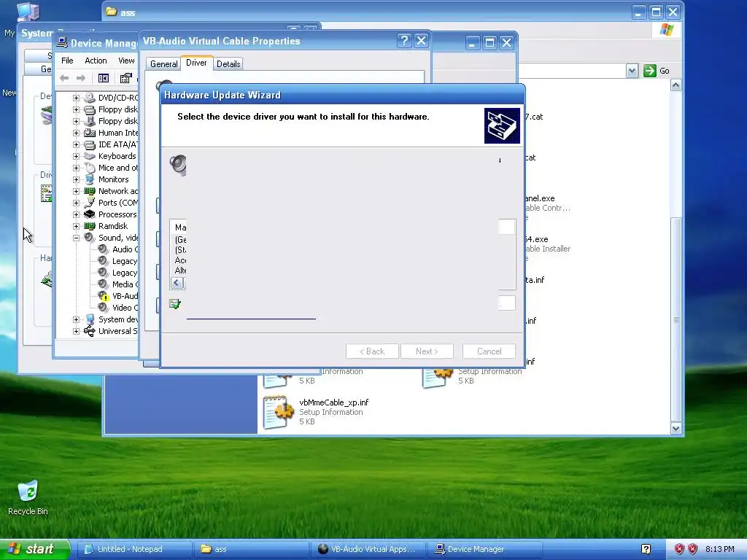
Task: Click the Network adapters icon
Action: pyautogui.click(x=90, y=191)
